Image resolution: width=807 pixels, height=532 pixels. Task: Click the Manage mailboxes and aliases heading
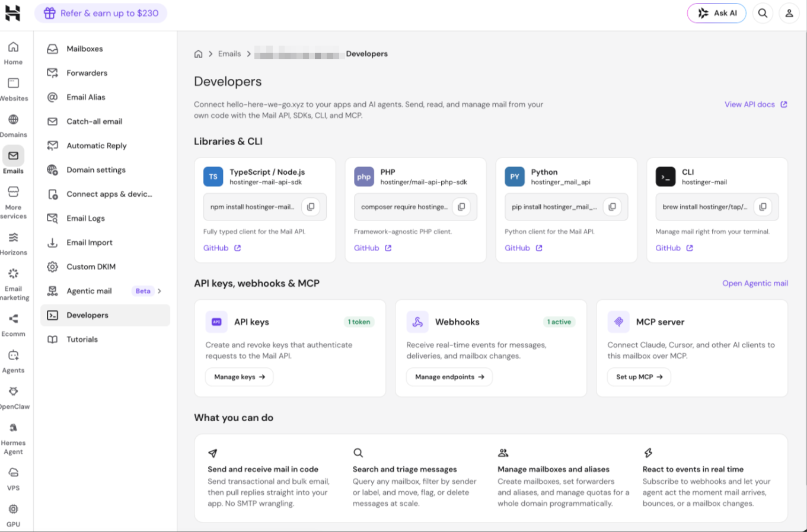(553, 469)
